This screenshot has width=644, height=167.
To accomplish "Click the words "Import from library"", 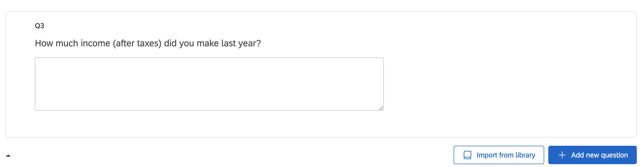I will pyautogui.click(x=506, y=155).
